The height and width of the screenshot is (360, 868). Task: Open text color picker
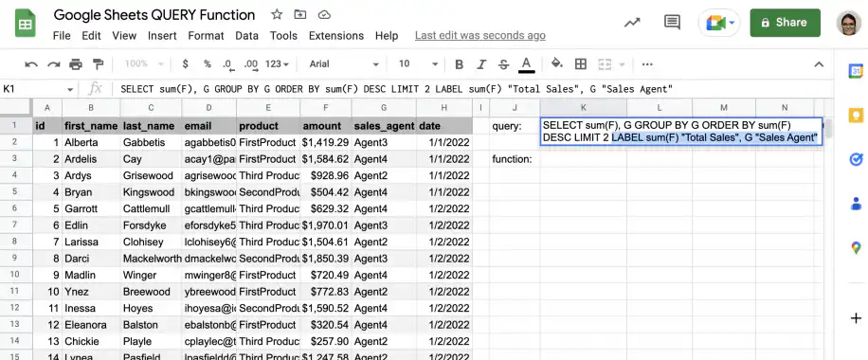coord(527,64)
